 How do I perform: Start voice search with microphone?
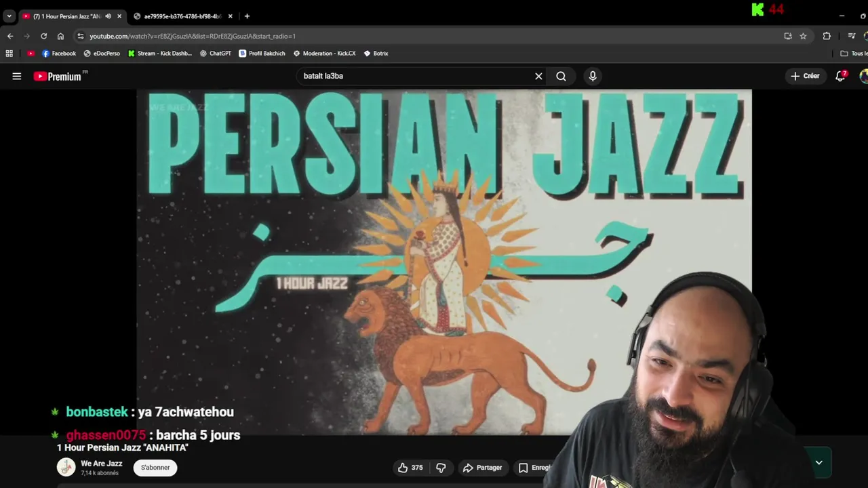tap(593, 77)
